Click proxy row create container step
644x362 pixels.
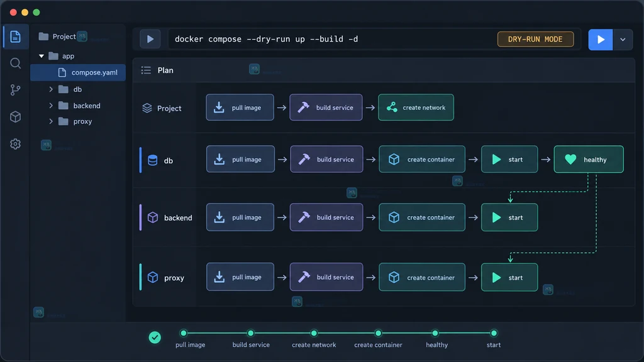(422, 277)
